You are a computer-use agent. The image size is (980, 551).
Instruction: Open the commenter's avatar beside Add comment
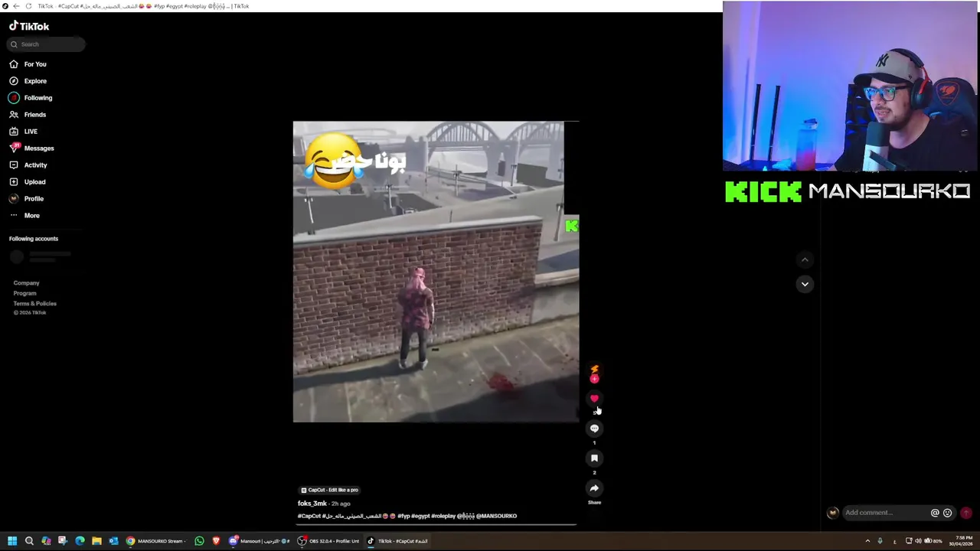tap(833, 513)
